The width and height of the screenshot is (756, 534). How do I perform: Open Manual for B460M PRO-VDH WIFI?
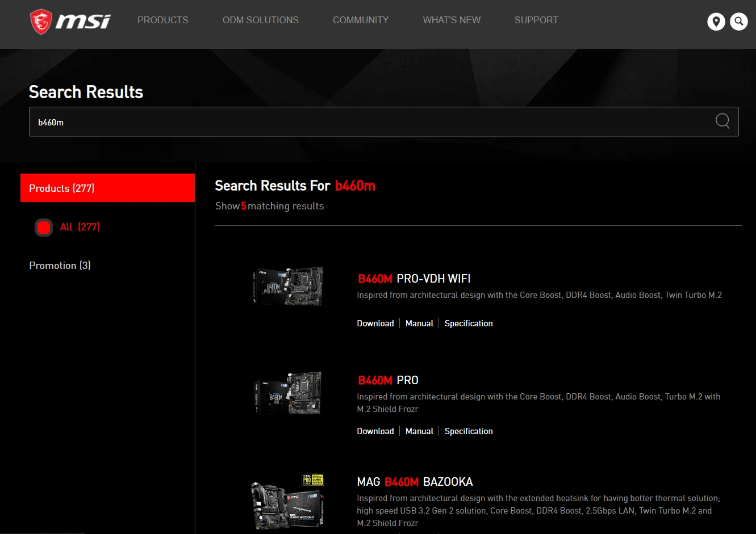[419, 323]
